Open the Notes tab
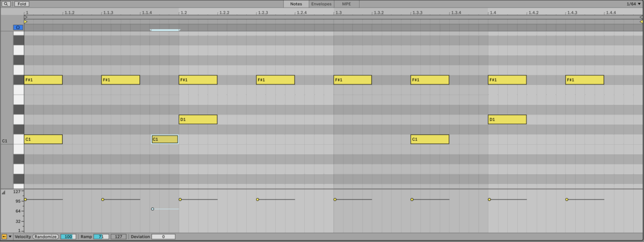The image size is (644, 242). tap(296, 4)
